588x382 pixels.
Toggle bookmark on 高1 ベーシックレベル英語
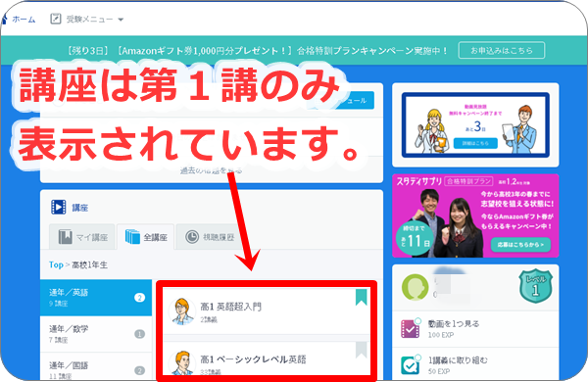click(x=361, y=350)
